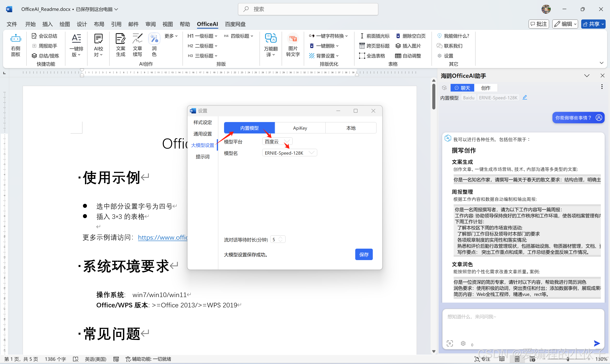Click the screenshot icon in the chat input area
Image resolution: width=610 pixels, height=364 pixels.
pyautogui.click(x=450, y=343)
